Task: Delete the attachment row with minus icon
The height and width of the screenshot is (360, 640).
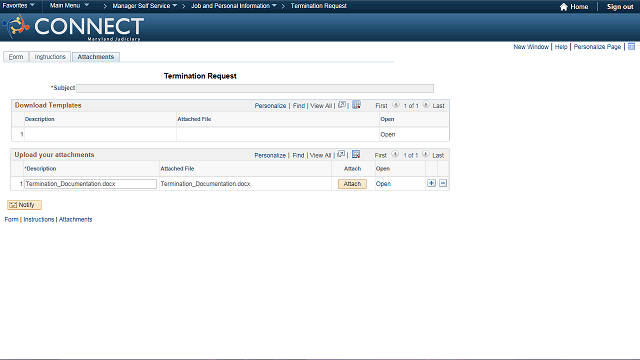Action: click(443, 183)
